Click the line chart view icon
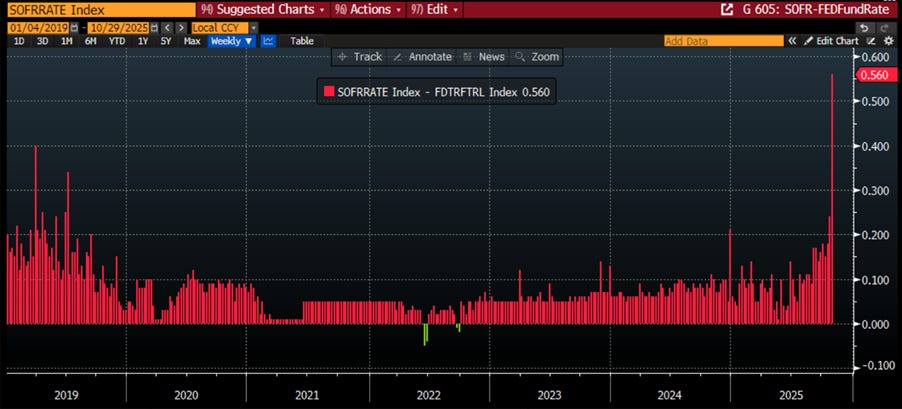 (269, 41)
